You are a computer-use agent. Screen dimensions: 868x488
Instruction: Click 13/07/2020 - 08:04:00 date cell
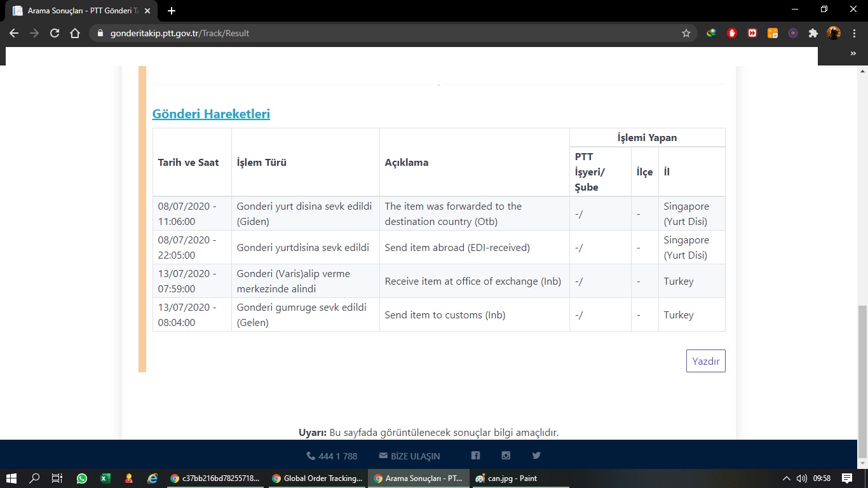click(193, 315)
